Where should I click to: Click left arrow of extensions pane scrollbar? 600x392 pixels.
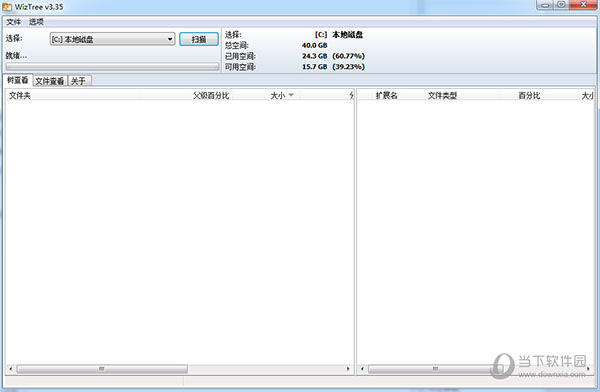[x=362, y=369]
